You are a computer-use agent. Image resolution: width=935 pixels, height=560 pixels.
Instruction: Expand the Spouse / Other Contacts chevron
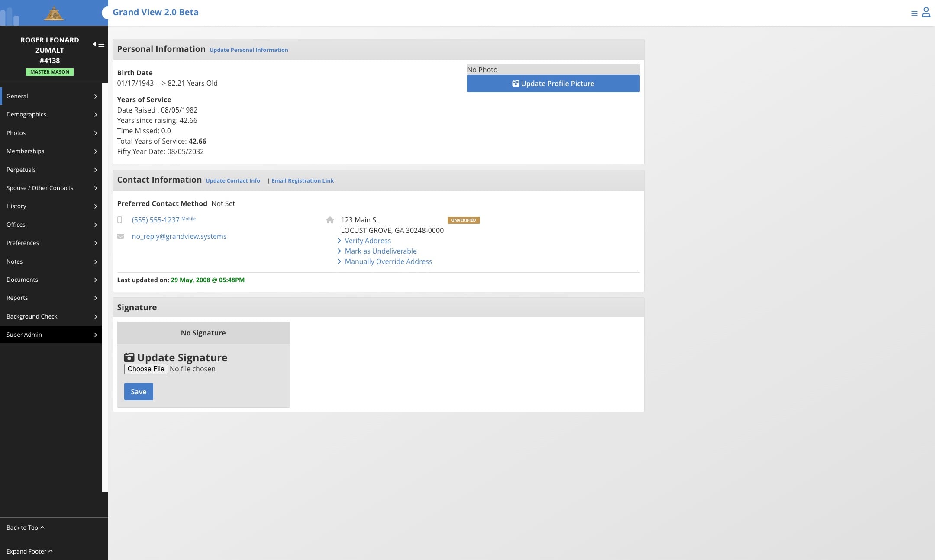(96, 188)
